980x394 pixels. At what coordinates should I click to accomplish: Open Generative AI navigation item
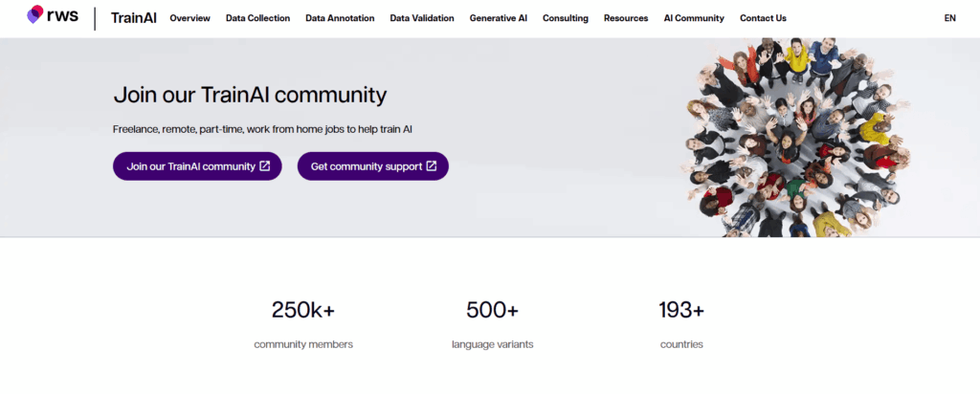[x=498, y=18]
